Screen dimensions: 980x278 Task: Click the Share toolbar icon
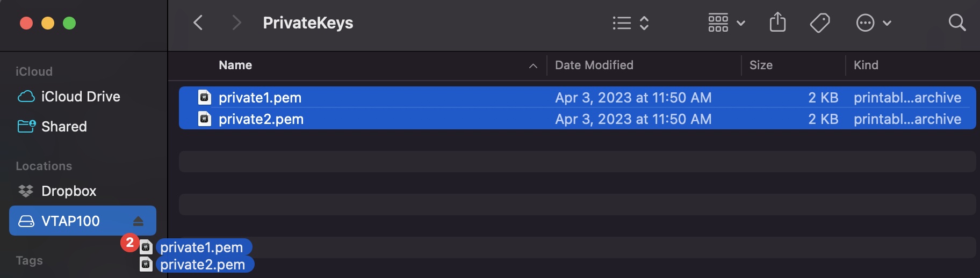pos(777,23)
